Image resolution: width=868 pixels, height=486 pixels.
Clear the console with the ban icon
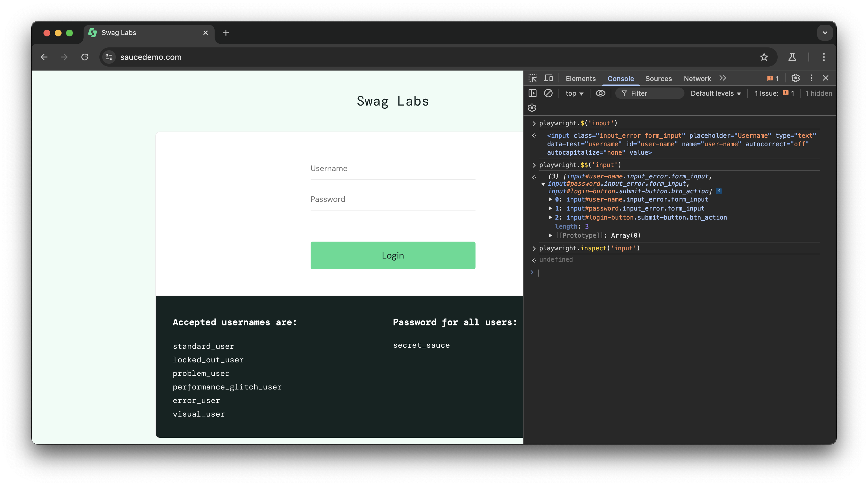click(548, 93)
